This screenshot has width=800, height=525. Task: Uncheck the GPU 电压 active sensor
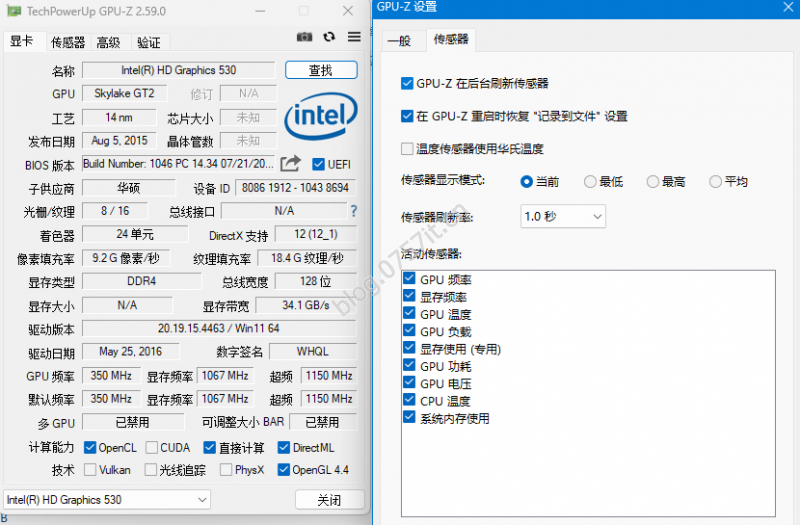pos(409,382)
